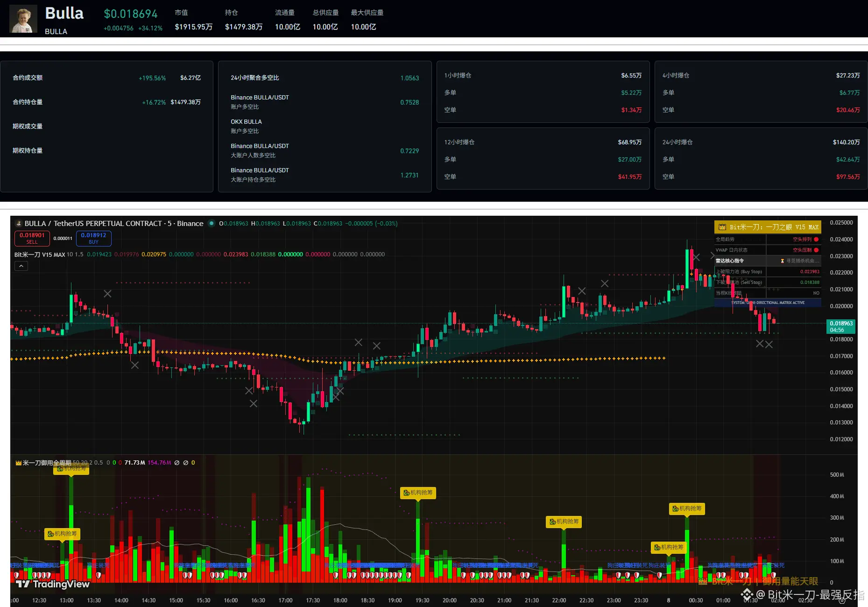Click the crown icon beside 米一刀御用全周期
The image size is (868, 607).
click(x=19, y=463)
